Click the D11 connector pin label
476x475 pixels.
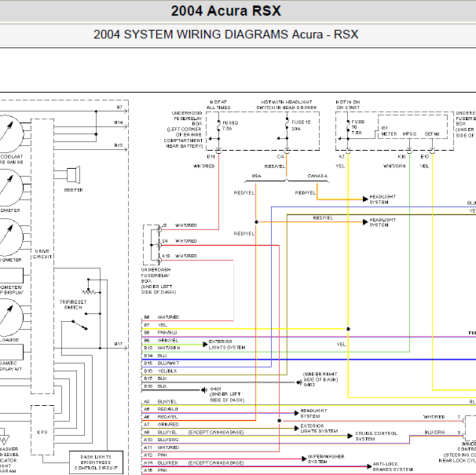click(211, 157)
